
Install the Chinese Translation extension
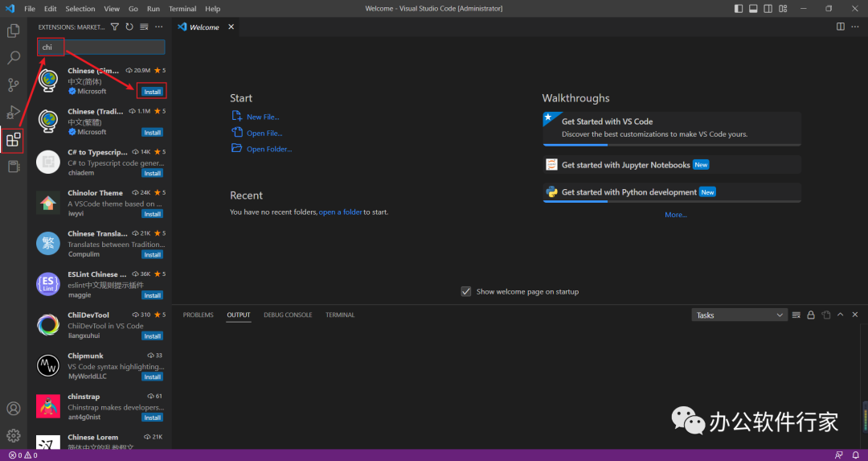coord(152,255)
